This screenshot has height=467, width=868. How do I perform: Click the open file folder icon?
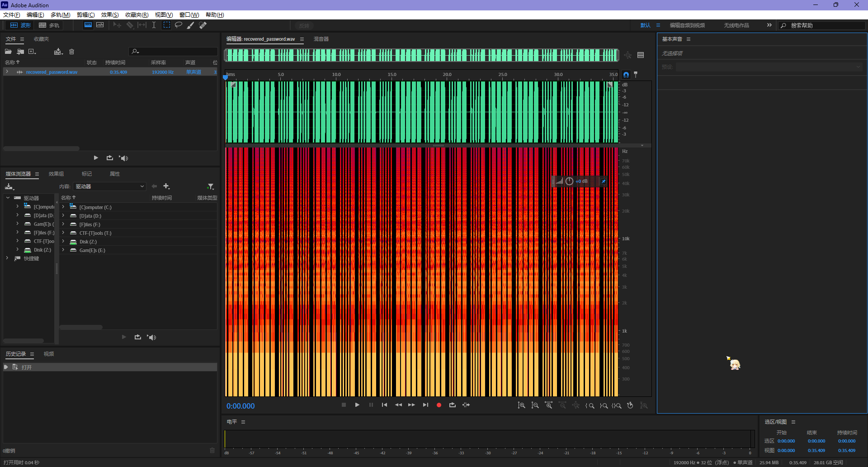coord(8,52)
